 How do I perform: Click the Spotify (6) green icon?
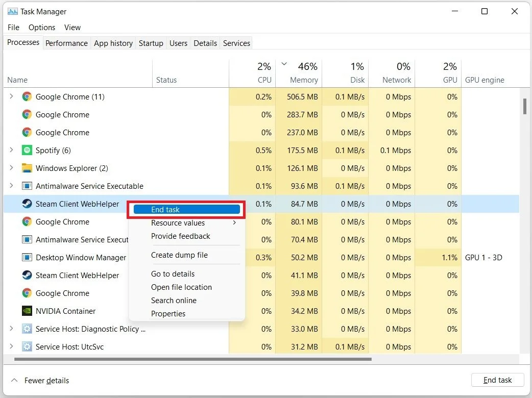(27, 150)
